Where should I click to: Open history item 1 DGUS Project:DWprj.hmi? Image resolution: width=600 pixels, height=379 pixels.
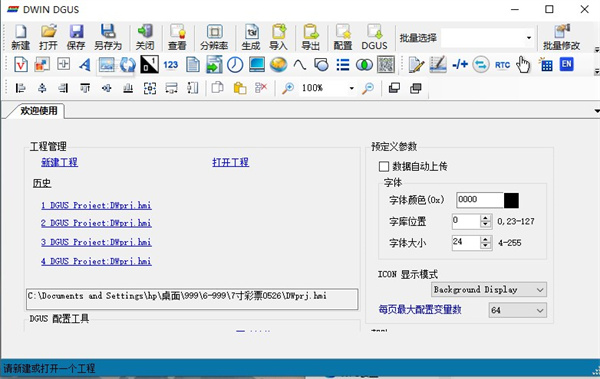[96, 205]
